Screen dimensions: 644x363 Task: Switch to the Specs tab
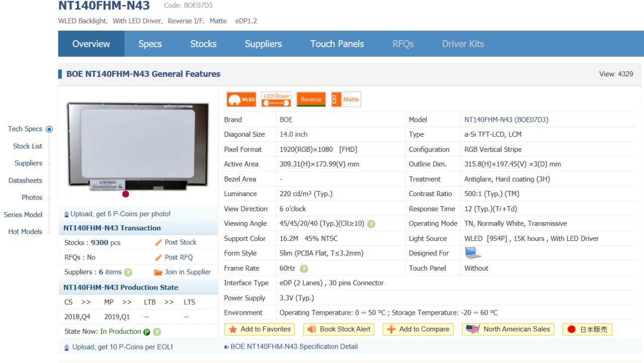click(x=150, y=44)
